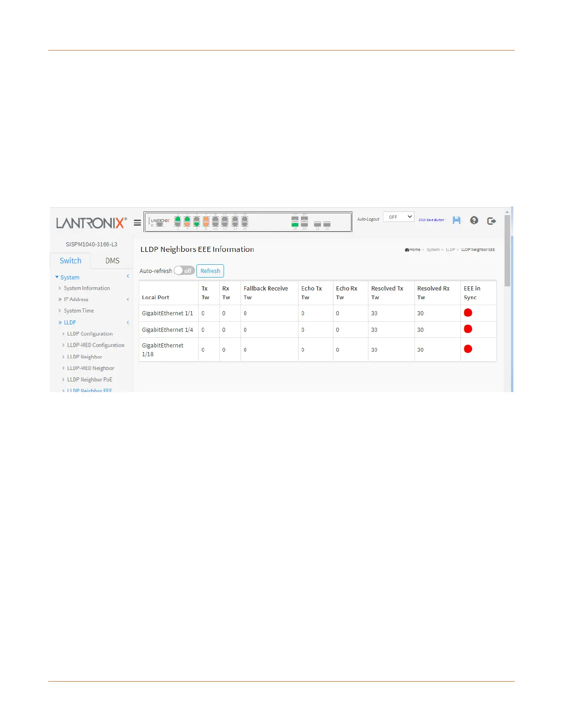Open LLDP-MED Configuration page

click(x=96, y=345)
